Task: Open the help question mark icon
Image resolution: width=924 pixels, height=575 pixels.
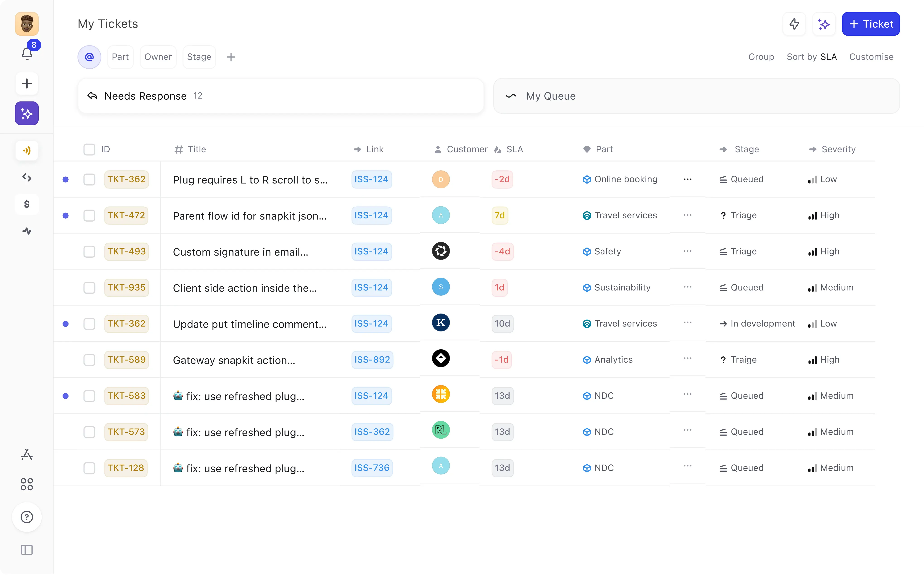Action: point(26,517)
